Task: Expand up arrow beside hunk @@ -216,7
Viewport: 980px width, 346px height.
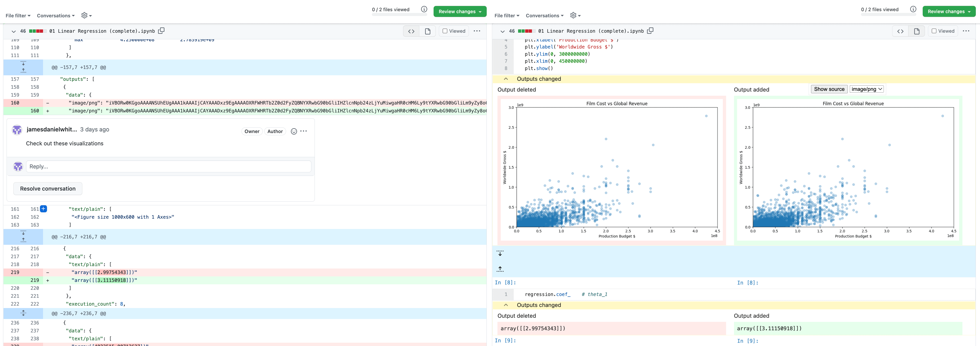Action: [23, 240]
